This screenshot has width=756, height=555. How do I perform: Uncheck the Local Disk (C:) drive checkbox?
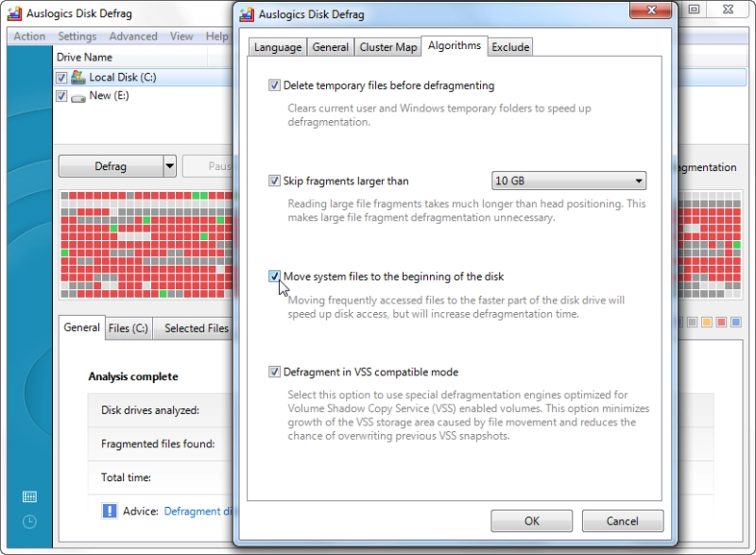(x=61, y=78)
